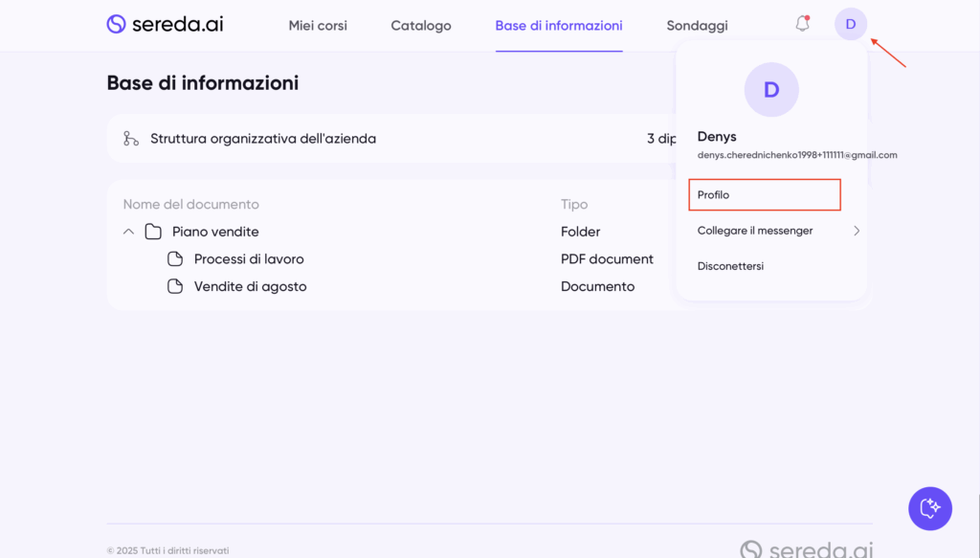
Task: Go to the Sondaggi tab
Action: 697,26
